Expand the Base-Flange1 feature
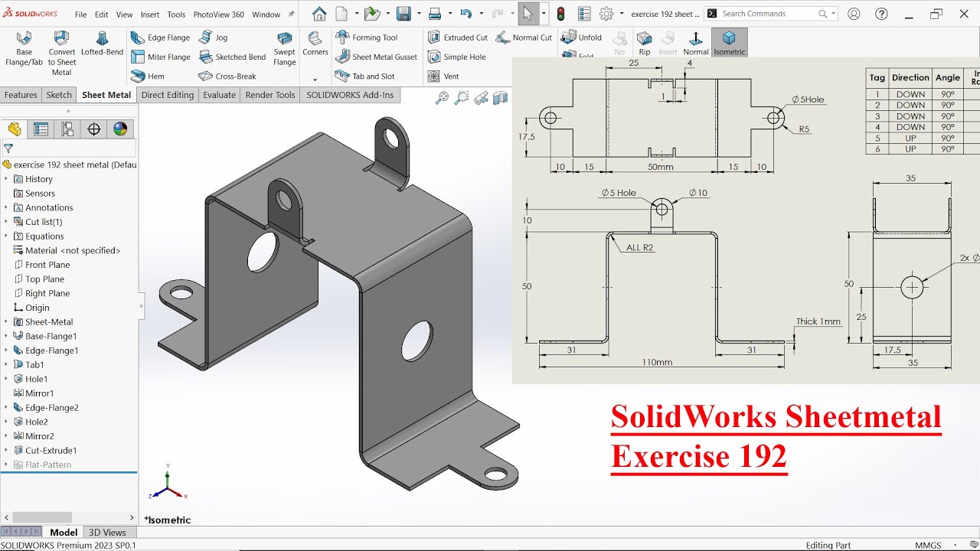 6,336
